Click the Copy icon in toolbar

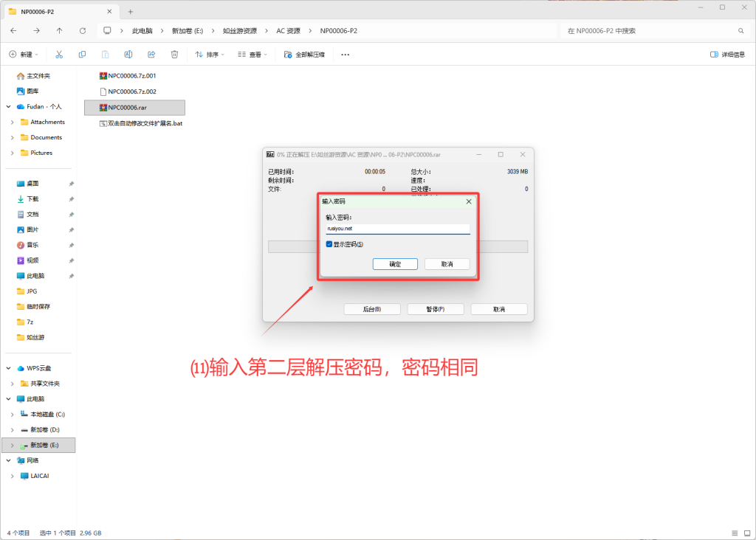[82, 55]
